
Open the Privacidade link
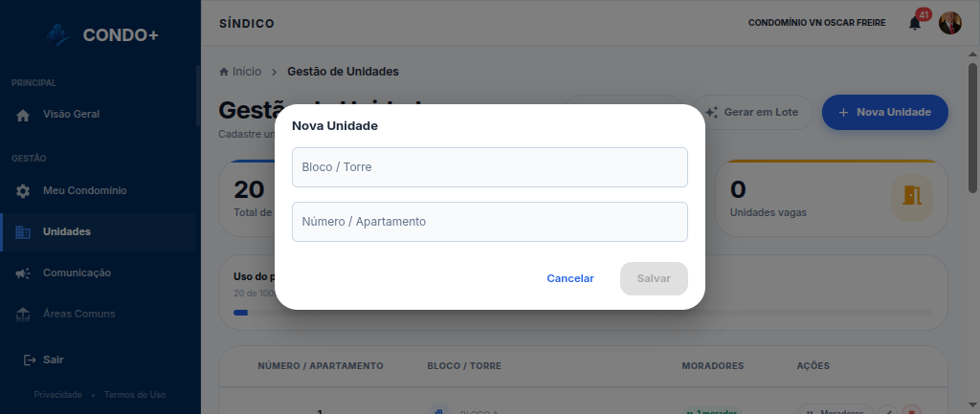(58, 395)
